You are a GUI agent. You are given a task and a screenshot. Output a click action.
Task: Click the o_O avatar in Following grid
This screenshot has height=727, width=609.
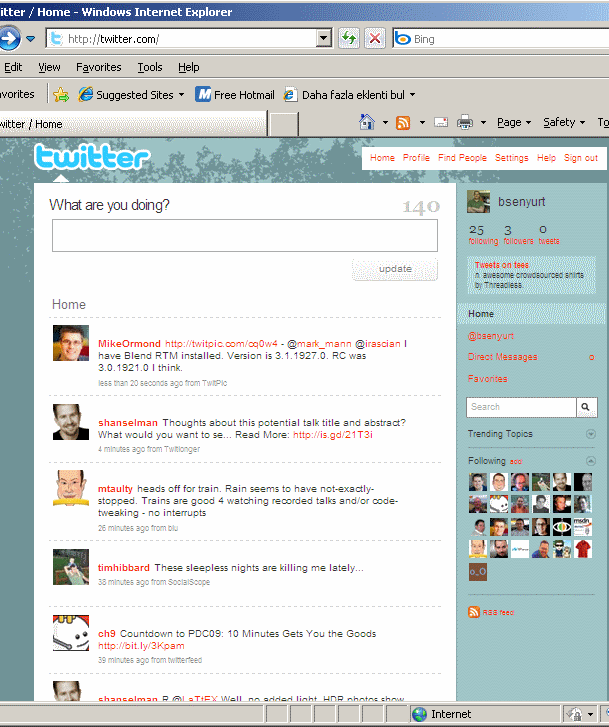[478, 572]
